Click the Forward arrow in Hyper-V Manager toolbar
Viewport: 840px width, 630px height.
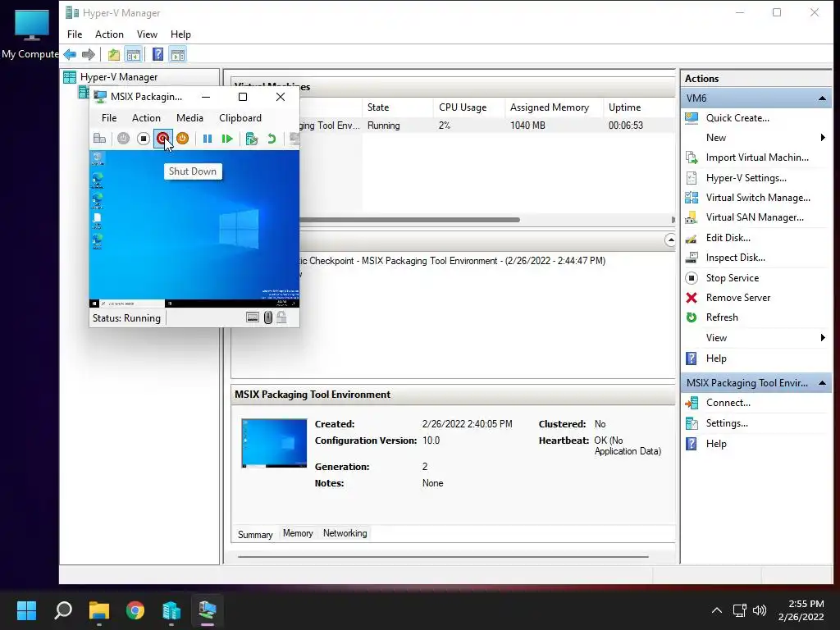coord(89,54)
